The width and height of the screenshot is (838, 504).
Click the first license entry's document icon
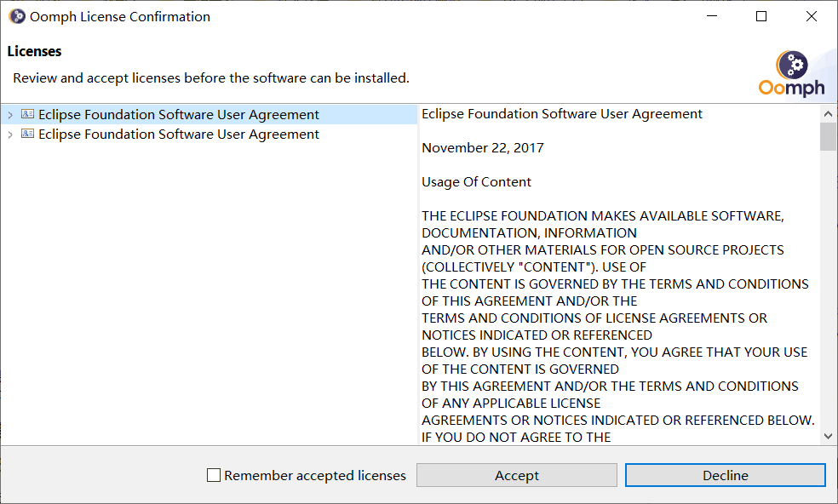(28, 114)
